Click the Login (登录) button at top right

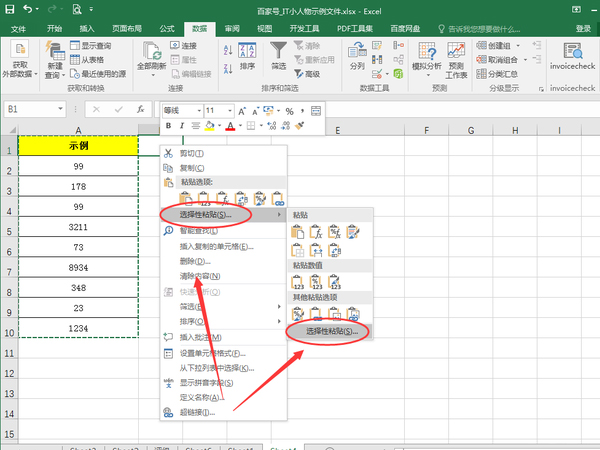[584, 29]
